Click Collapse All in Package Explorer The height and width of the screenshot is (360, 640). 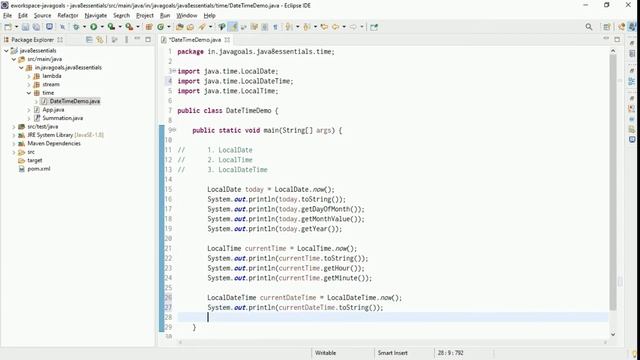pos(89,40)
